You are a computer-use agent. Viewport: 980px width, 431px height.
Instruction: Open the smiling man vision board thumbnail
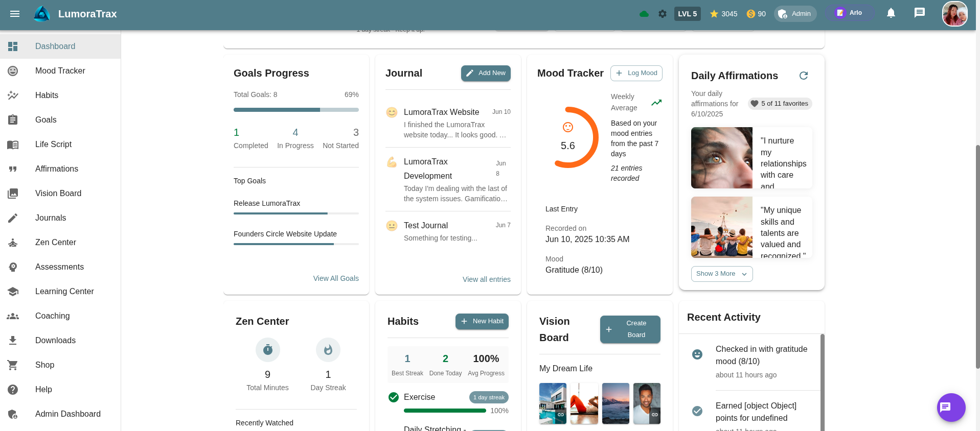click(647, 403)
